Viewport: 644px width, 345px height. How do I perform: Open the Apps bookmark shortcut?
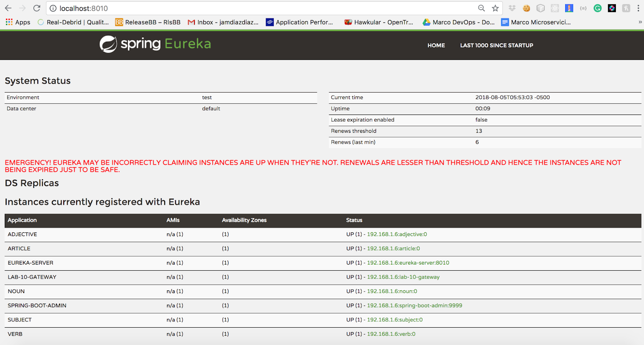click(18, 22)
